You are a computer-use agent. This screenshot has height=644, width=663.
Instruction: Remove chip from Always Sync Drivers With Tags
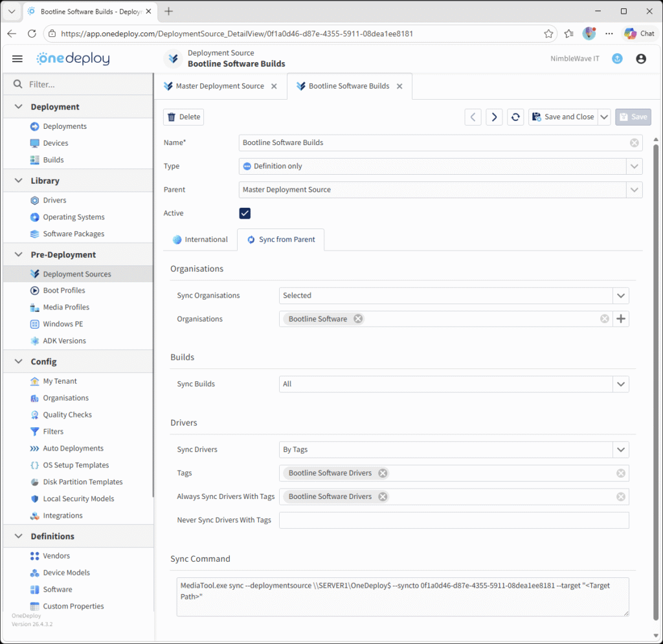pyautogui.click(x=383, y=496)
